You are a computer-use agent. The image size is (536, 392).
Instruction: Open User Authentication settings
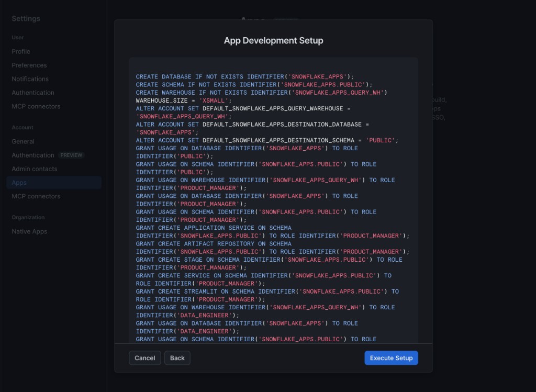[x=33, y=93]
